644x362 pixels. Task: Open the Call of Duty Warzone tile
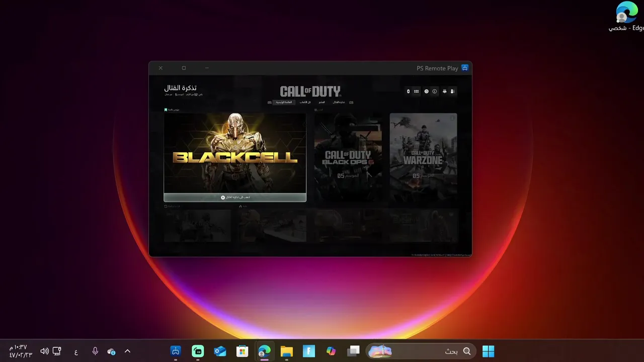pos(424,157)
